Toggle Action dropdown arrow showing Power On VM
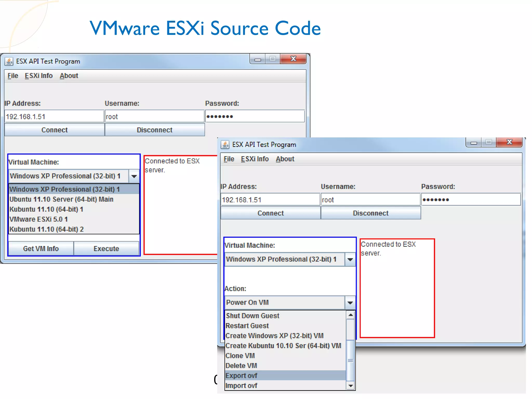 pos(350,303)
